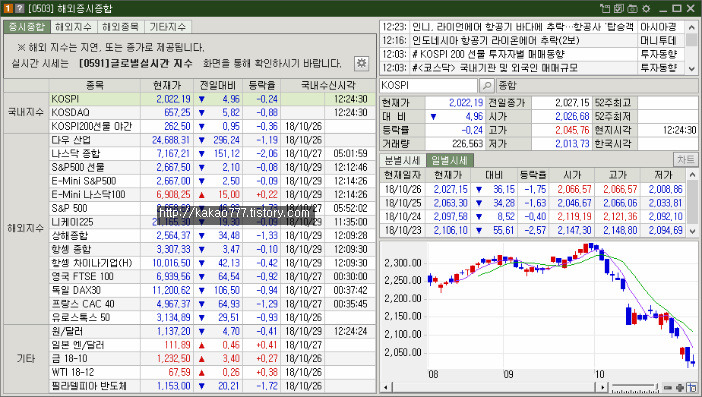Select the E-Mini 나스닥100 row

click(x=212, y=195)
